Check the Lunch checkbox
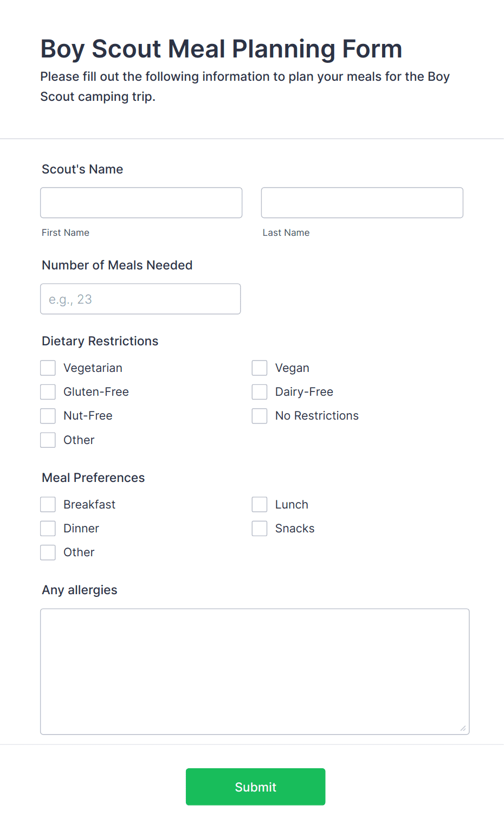This screenshot has height=836, width=504. pyautogui.click(x=260, y=504)
